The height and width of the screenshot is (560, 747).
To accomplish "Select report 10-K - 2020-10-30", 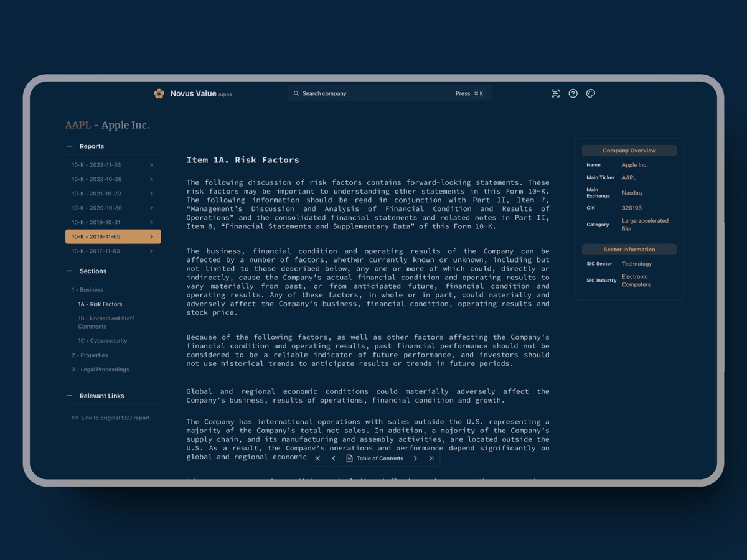I will pos(113,208).
